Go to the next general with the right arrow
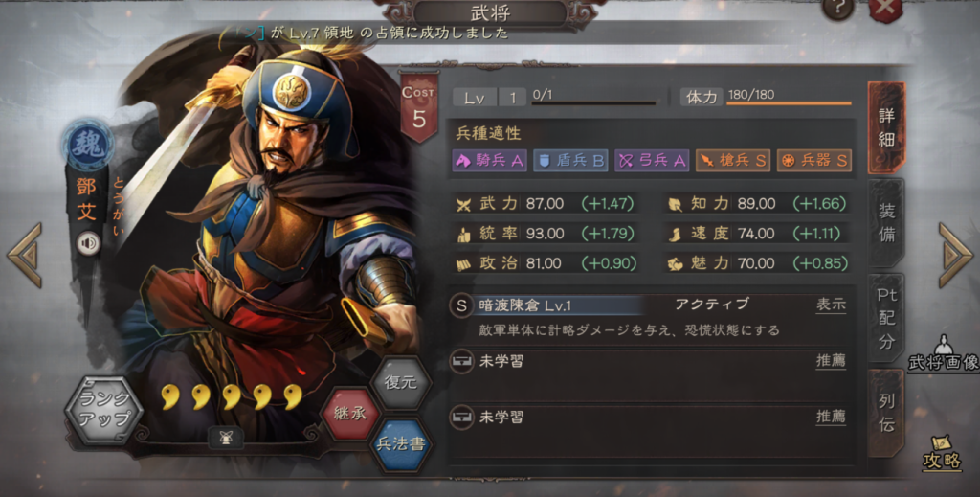The height and width of the screenshot is (497, 980). (x=954, y=255)
